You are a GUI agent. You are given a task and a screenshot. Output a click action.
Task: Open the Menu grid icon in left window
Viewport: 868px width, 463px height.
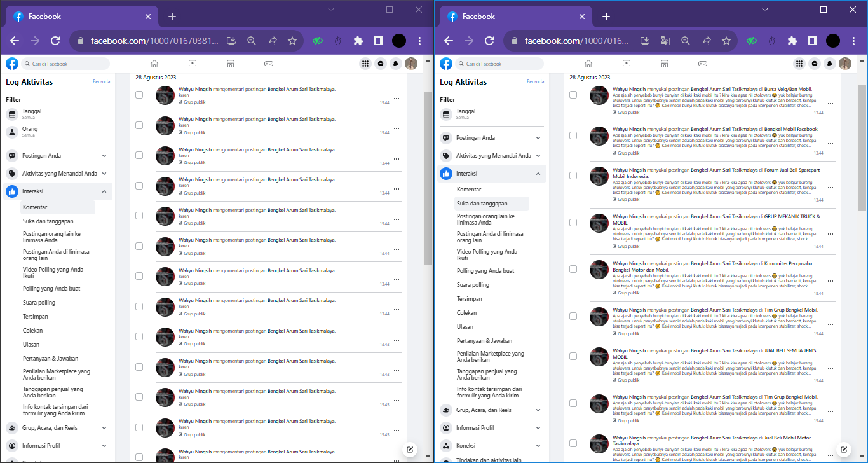coord(365,64)
